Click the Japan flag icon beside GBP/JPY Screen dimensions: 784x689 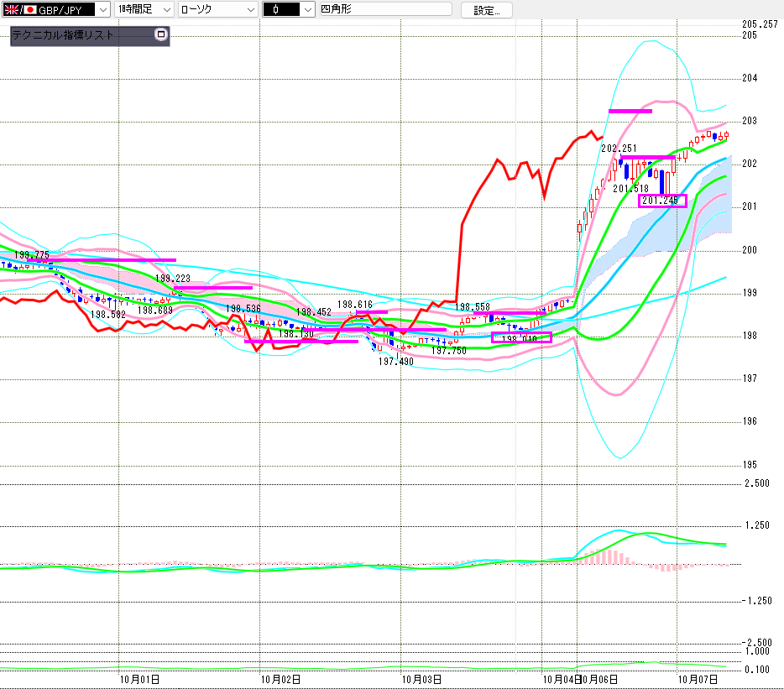[x=30, y=10]
